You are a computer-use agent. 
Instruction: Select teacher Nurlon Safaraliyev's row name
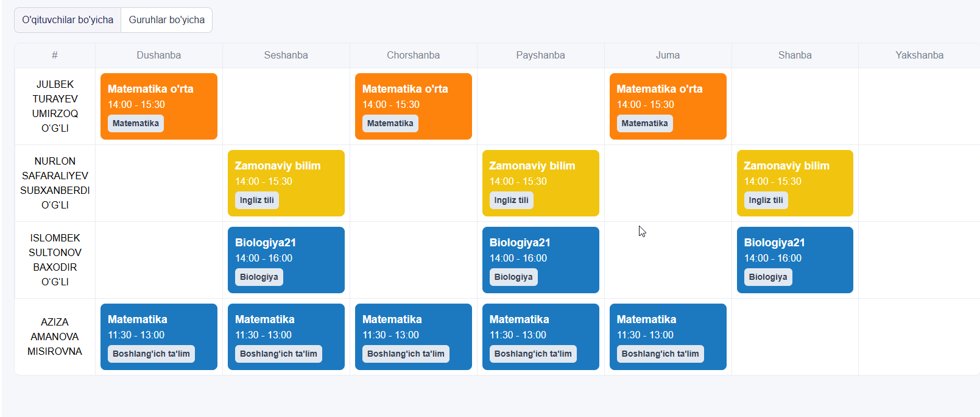coord(55,183)
